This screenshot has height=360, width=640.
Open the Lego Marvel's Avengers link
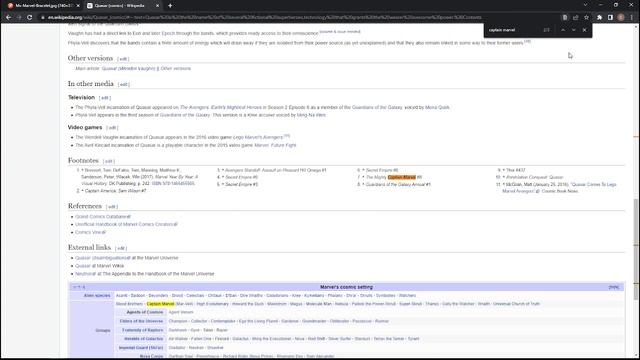coord(258,138)
